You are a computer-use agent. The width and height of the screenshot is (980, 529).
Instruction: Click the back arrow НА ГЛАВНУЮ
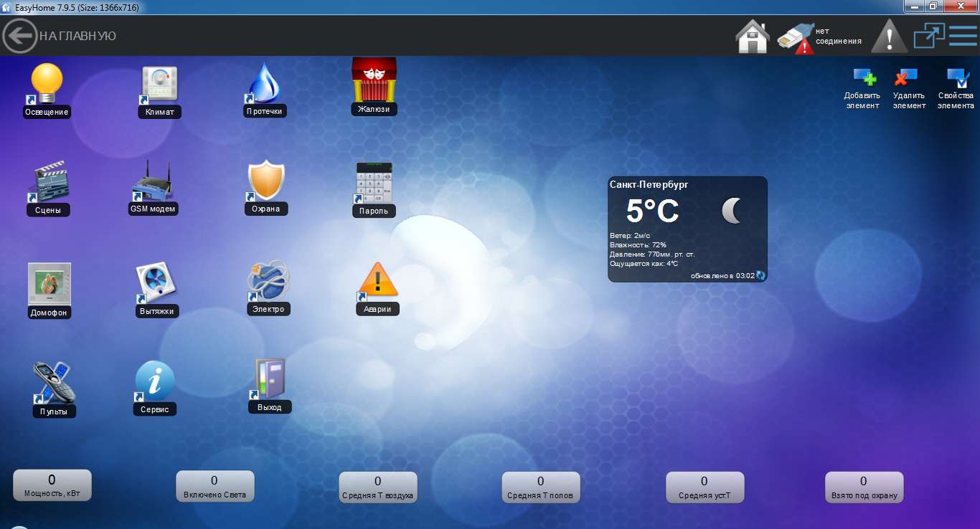point(20,36)
